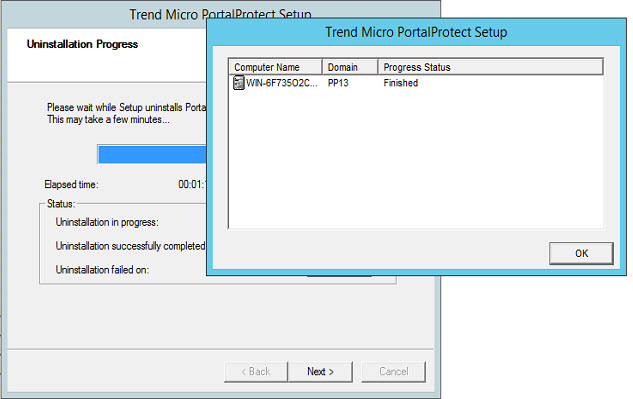
Task: Click the Elapsed time label
Action: coord(71,185)
